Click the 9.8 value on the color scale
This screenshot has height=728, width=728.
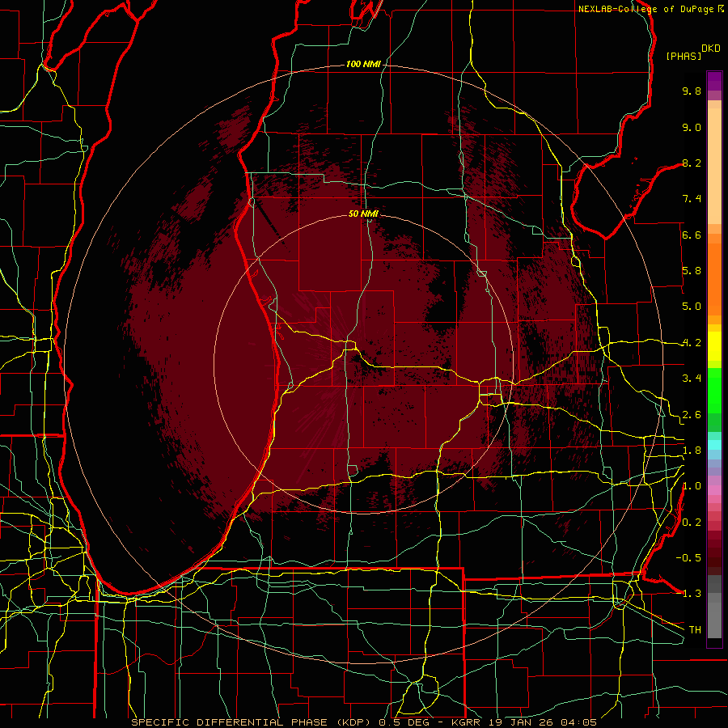(x=692, y=91)
